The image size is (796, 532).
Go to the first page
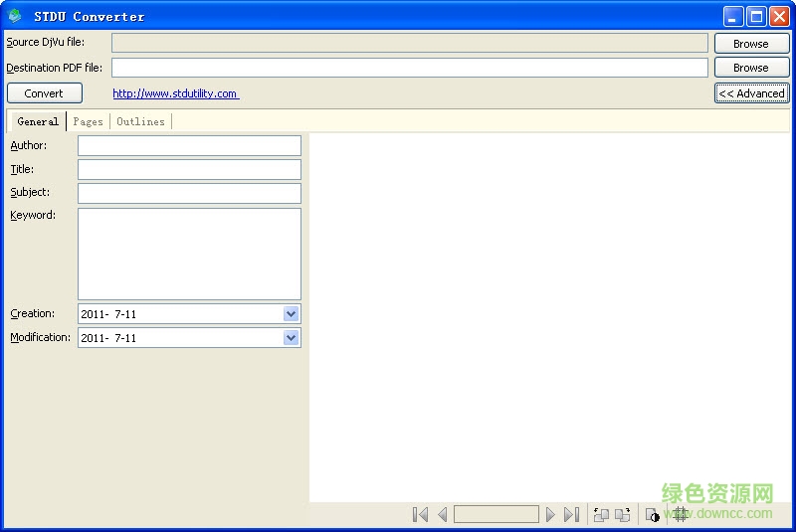tap(420, 514)
